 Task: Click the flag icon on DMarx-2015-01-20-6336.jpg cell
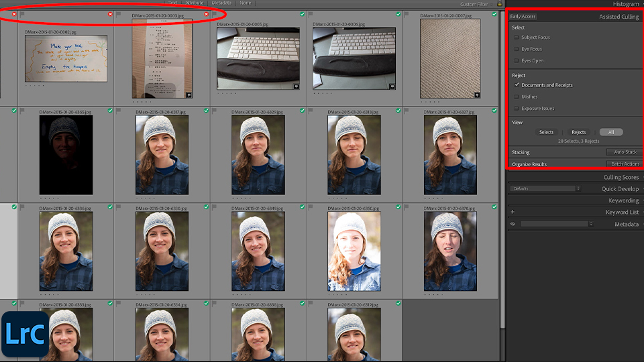coord(22,207)
